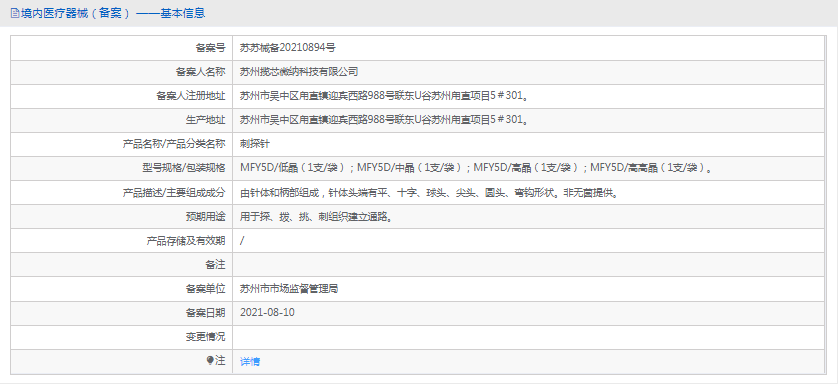Click the filing date 2021-08-10

268,313
